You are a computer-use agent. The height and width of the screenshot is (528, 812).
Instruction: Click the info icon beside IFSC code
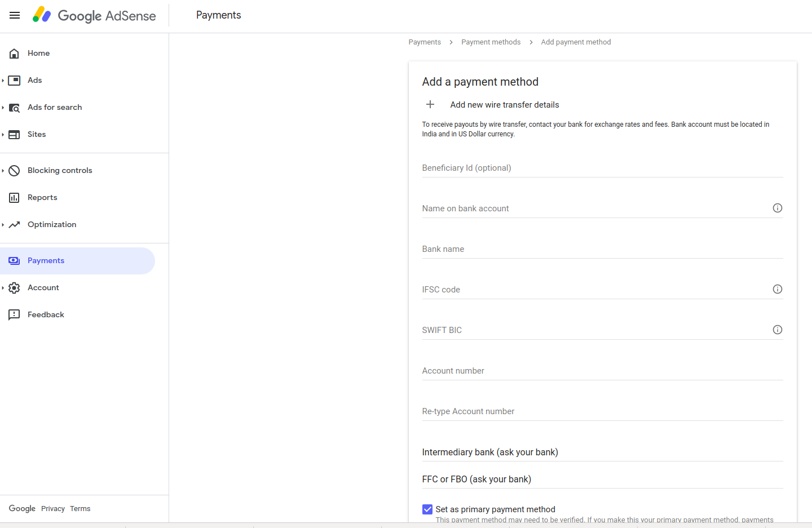click(x=778, y=289)
